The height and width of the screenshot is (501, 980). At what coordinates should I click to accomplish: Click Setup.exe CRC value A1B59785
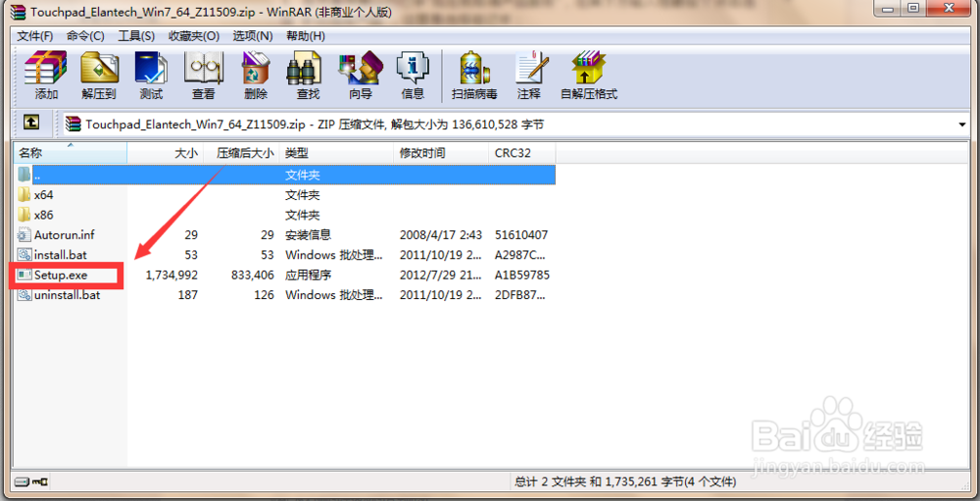coord(522,276)
